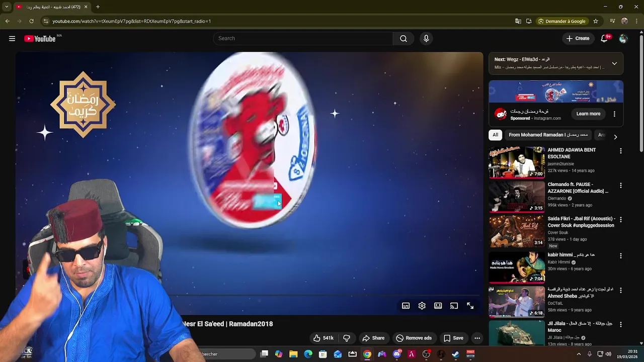Open the YouTube account avatar menu
This screenshot has width=644, height=362.
(x=623, y=39)
